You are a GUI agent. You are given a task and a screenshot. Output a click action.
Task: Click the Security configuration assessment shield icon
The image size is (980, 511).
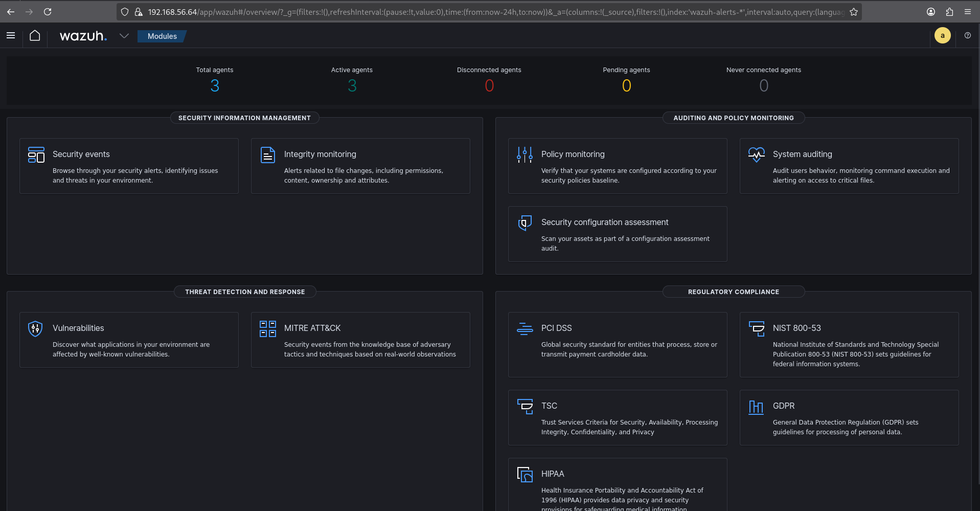pyautogui.click(x=525, y=223)
